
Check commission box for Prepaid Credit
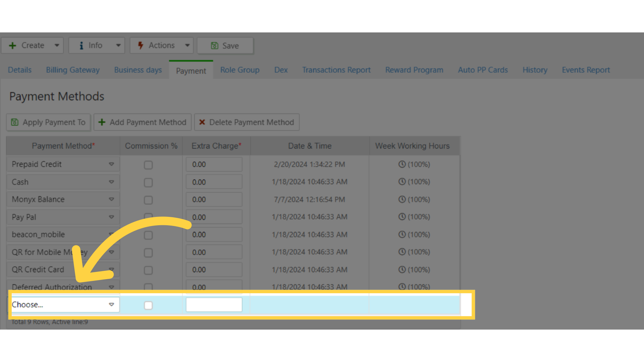148,165
